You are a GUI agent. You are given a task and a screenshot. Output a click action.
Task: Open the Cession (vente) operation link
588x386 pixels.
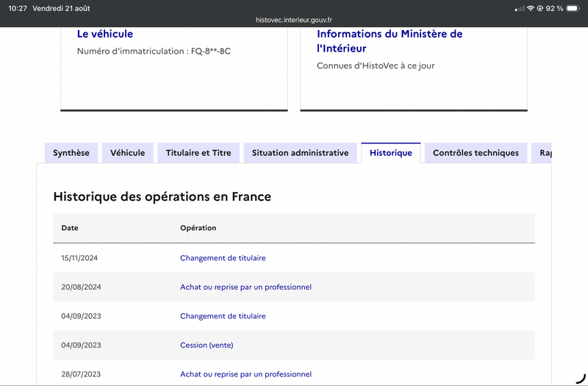point(207,345)
